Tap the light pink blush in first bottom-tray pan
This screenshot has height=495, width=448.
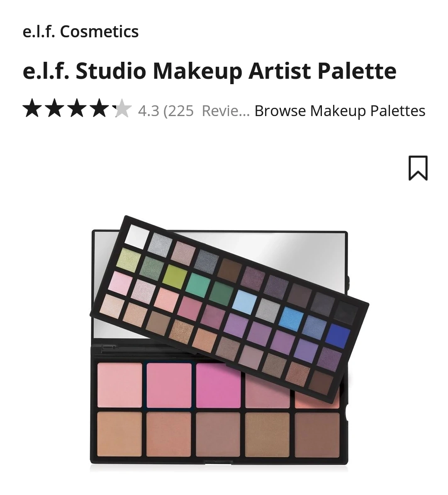[119, 385]
